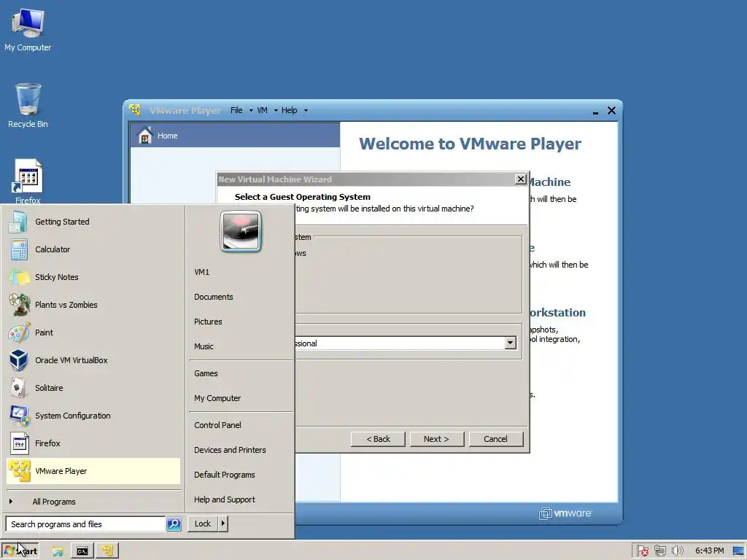Start Plants vs Zombies game
Viewport: 747px width, 560px height.
tap(93, 305)
